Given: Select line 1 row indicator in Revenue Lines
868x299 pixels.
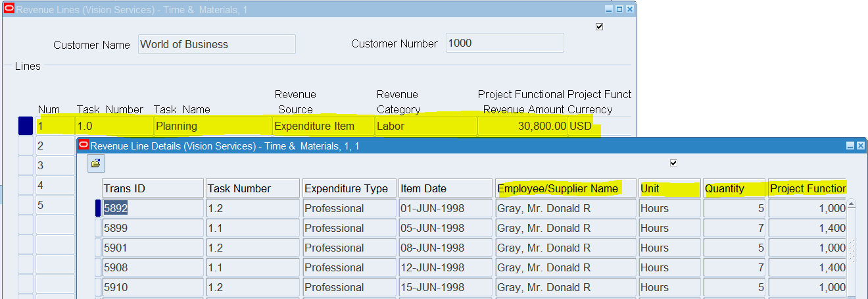Looking at the screenshot, I should pyautogui.click(x=26, y=126).
